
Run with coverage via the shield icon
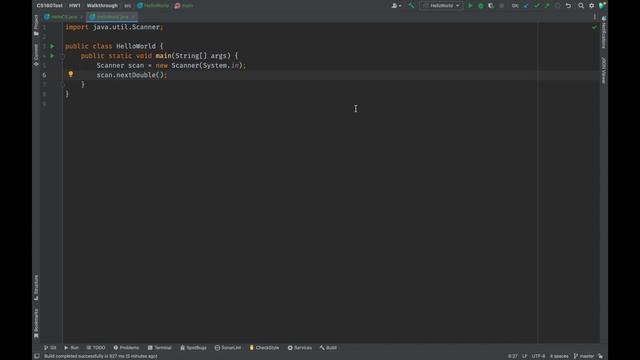click(x=491, y=6)
